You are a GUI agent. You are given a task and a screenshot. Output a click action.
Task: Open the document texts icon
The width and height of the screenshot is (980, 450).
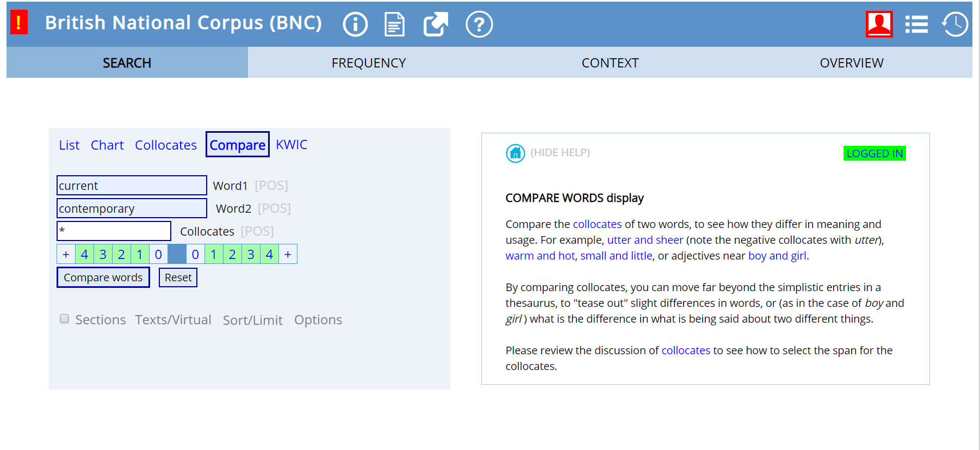click(x=394, y=24)
